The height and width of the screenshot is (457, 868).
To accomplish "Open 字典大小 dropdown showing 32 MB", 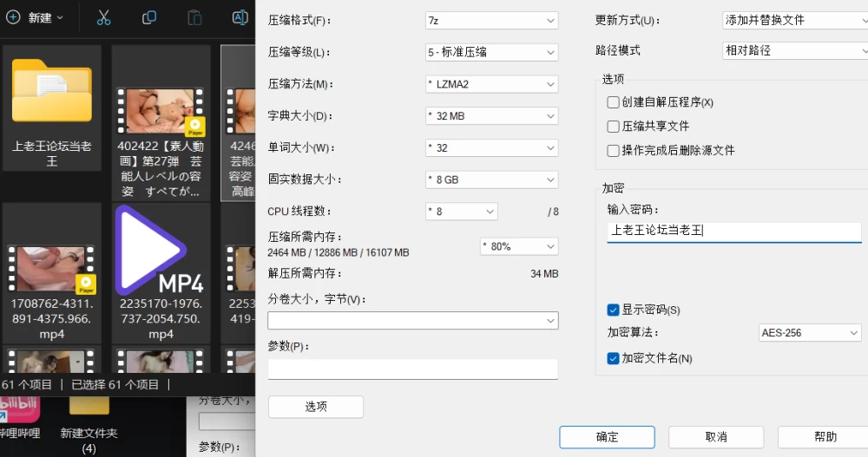I will [491, 115].
